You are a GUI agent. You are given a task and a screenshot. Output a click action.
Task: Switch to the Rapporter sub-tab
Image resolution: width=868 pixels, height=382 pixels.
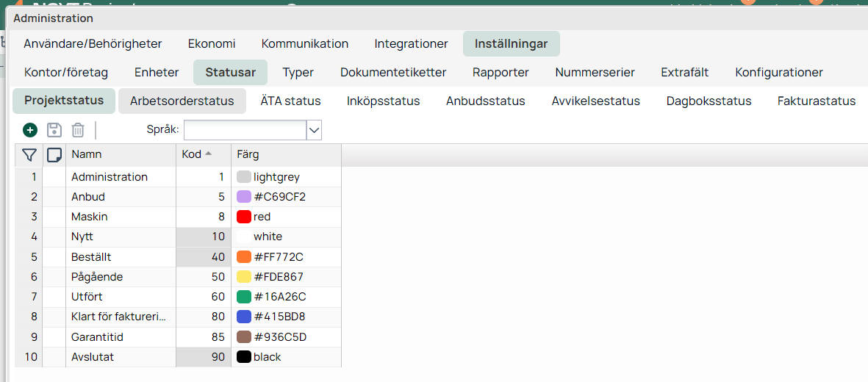(x=501, y=73)
